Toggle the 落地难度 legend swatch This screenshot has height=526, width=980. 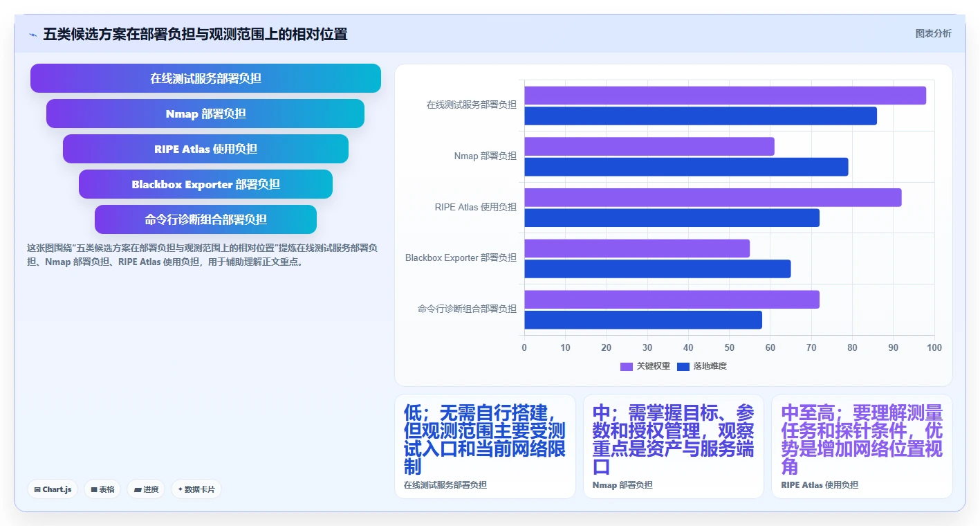(x=683, y=366)
